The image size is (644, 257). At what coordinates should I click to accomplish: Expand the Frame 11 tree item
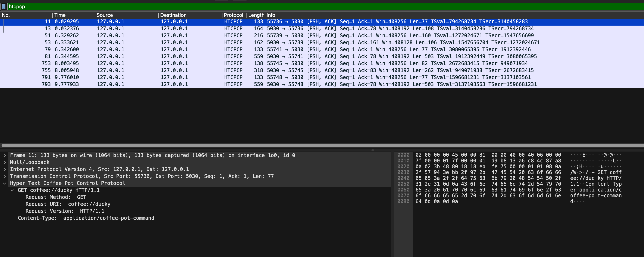[4, 155]
